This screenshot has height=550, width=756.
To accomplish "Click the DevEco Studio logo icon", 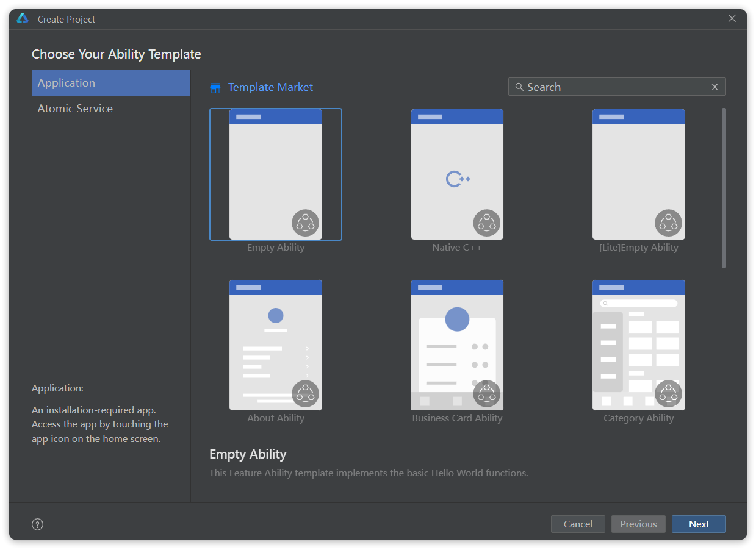I will pyautogui.click(x=23, y=19).
